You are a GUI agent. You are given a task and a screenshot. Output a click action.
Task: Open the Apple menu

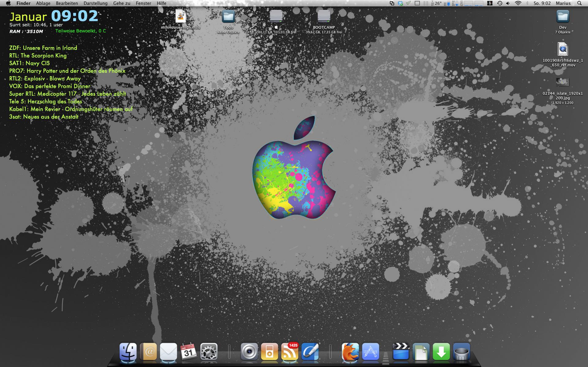tap(8, 3)
